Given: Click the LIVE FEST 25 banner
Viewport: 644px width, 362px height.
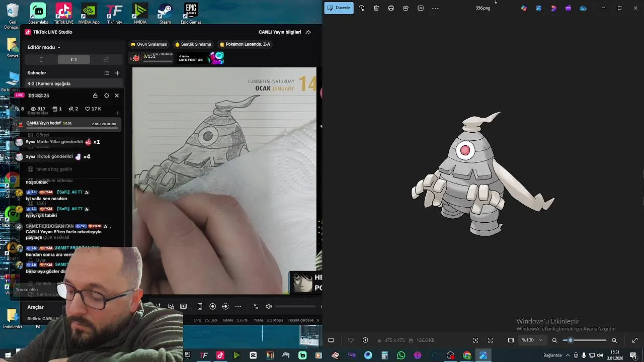Looking at the screenshot, I should 201,58.
